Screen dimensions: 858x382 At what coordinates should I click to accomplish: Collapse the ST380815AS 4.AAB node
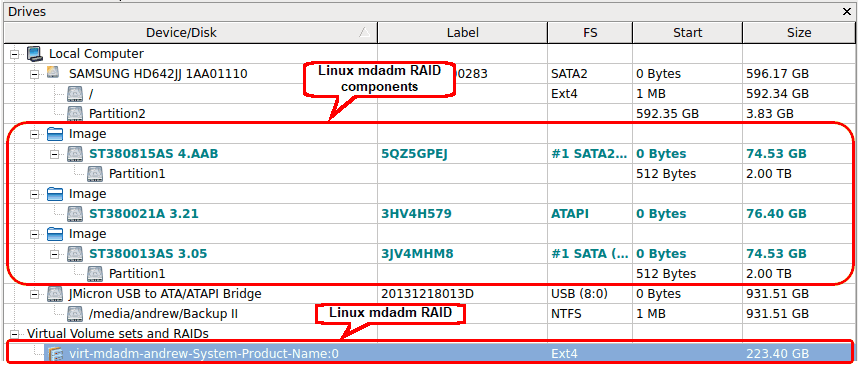(x=54, y=154)
